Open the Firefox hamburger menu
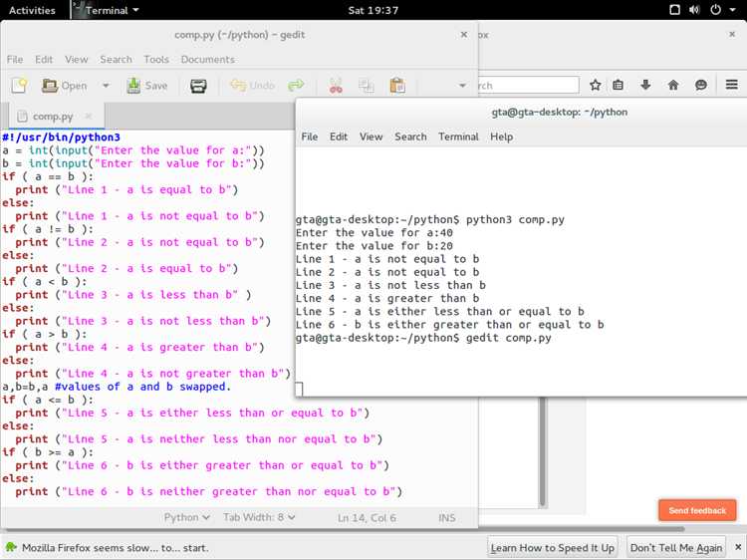 pyautogui.click(x=732, y=85)
